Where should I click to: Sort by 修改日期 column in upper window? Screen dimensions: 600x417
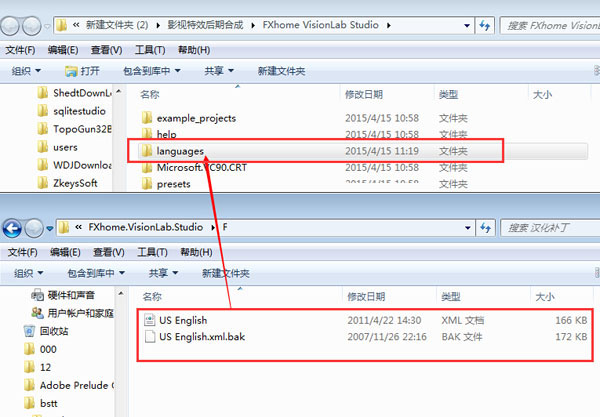[364, 94]
